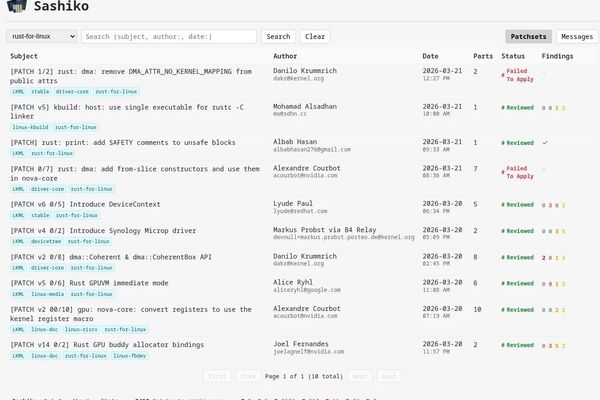Click author 'Markus Probst via B4 Relay'

coord(324,230)
